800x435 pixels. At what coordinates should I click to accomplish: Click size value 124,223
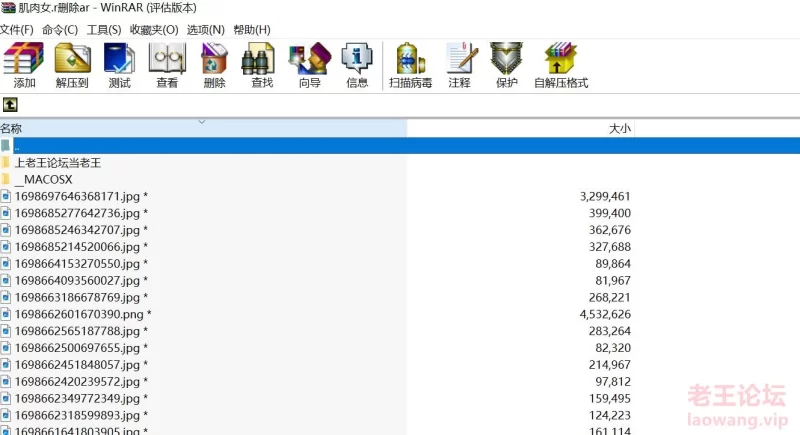click(x=610, y=415)
